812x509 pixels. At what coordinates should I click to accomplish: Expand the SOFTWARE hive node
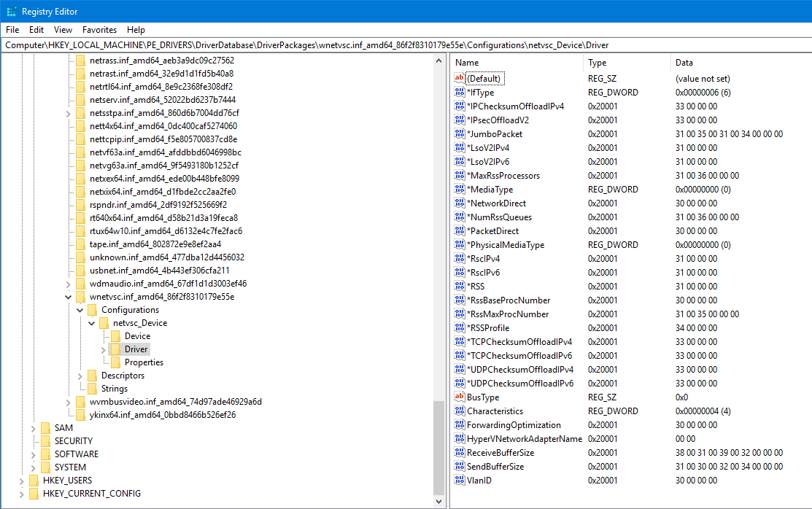tap(34, 454)
